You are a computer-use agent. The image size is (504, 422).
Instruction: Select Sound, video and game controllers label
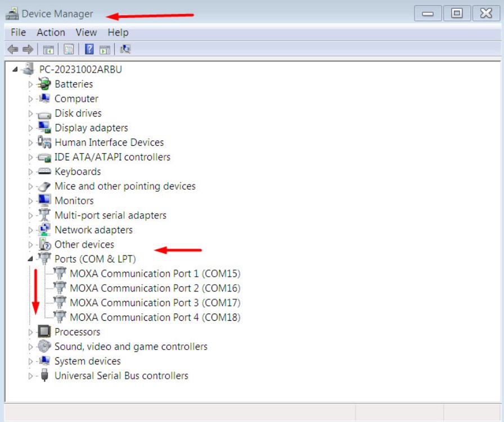tap(131, 347)
